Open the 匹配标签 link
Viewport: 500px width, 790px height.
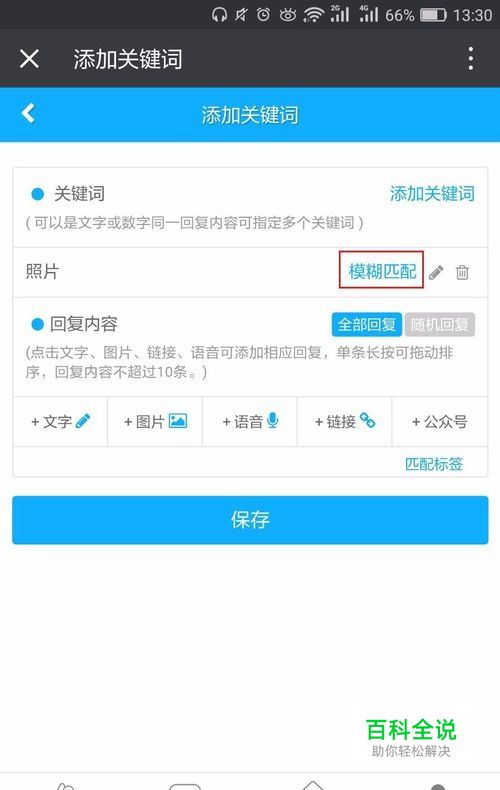coord(434,464)
